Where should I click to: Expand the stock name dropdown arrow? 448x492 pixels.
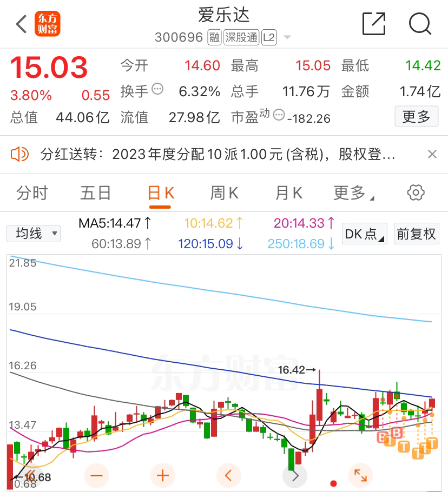[287, 37]
